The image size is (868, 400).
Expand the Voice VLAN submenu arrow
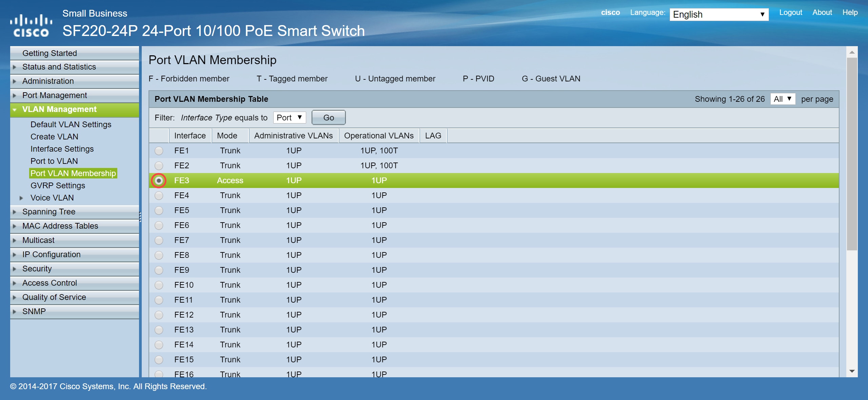coord(21,198)
